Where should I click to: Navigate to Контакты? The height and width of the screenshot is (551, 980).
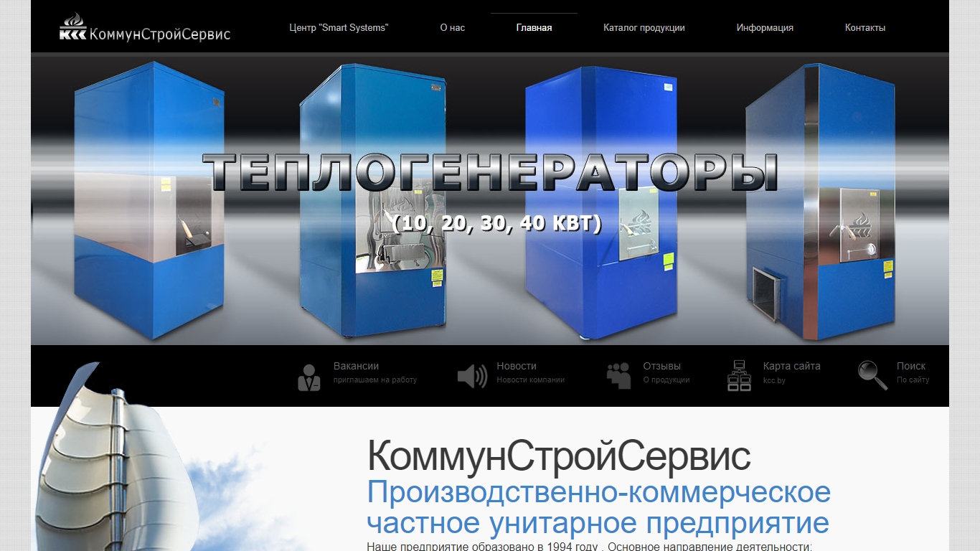tap(865, 28)
